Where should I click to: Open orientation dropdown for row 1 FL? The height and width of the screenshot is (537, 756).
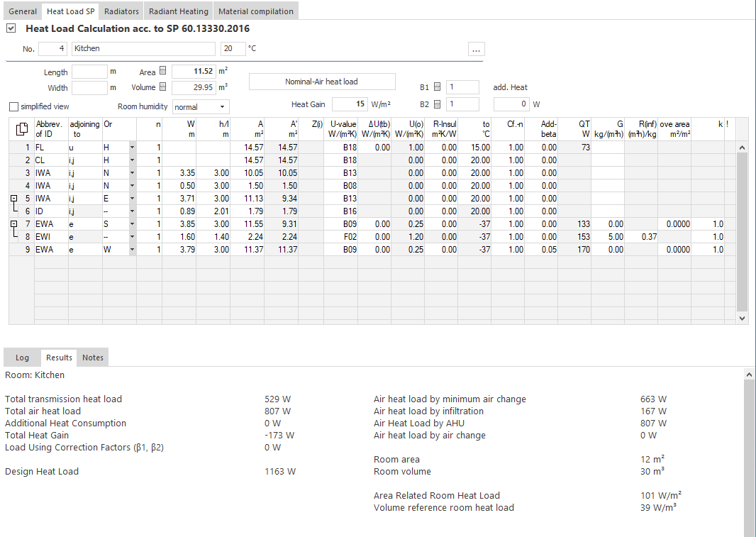[132, 147]
